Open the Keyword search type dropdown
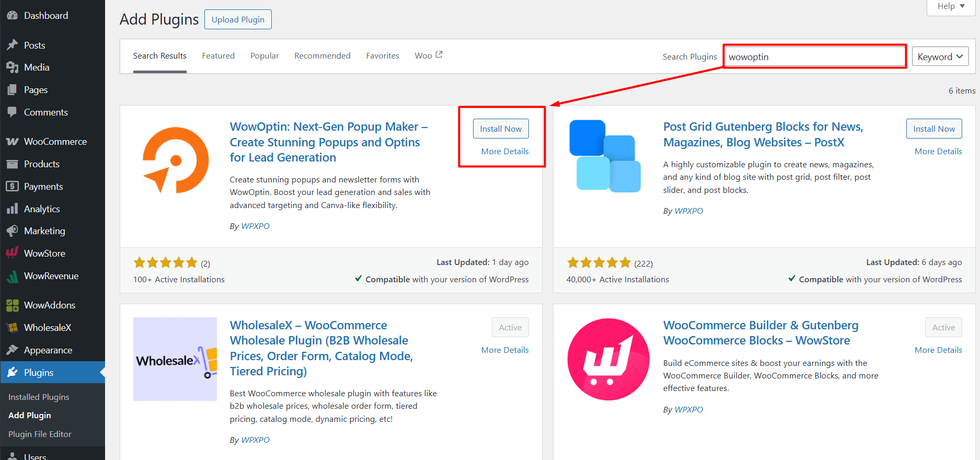This screenshot has height=460, width=980. click(x=940, y=56)
